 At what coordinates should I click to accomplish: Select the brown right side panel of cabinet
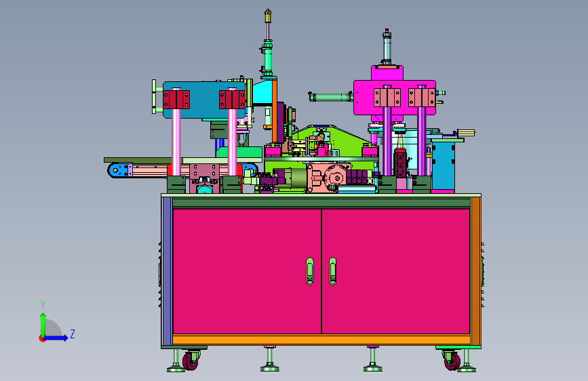475,271
